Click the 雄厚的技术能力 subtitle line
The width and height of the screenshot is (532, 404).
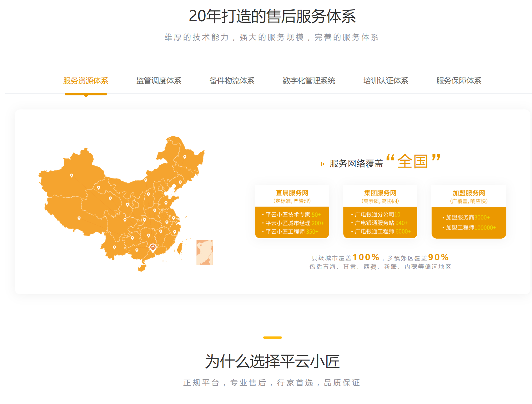pyautogui.click(x=272, y=37)
